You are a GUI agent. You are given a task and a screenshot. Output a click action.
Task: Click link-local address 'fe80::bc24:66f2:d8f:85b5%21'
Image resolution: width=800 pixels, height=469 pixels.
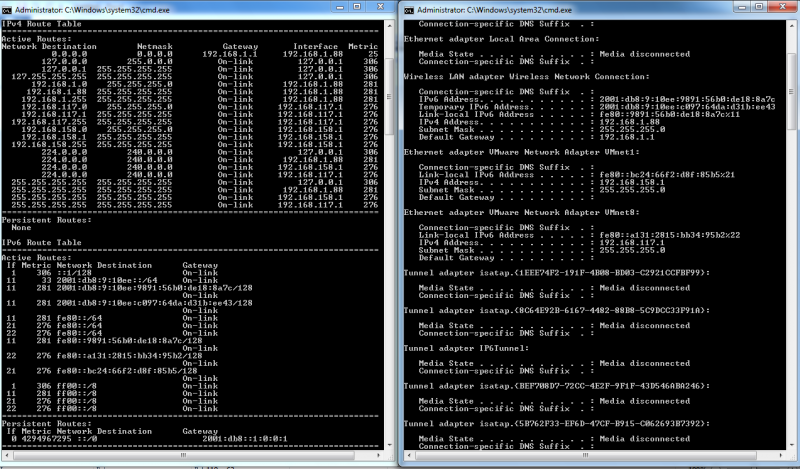coord(667,175)
